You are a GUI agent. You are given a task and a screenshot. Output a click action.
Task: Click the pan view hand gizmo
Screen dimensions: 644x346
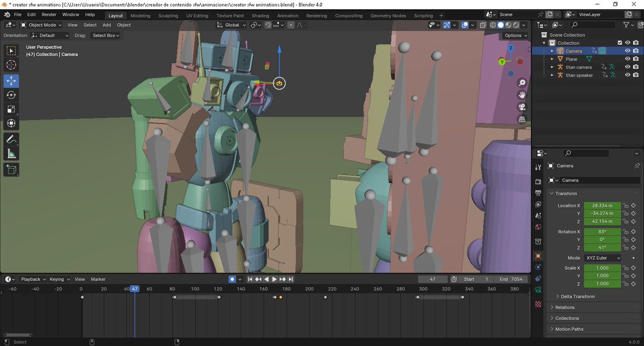pyautogui.click(x=522, y=95)
